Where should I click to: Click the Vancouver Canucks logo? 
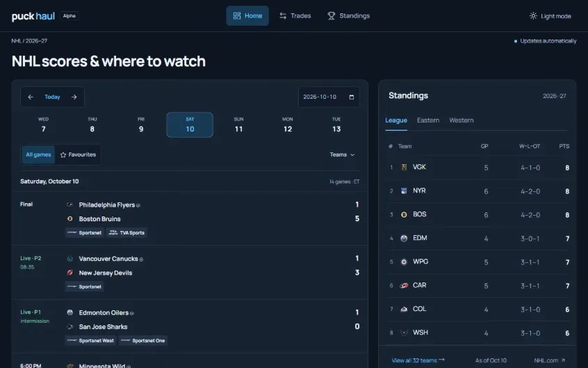(70, 258)
